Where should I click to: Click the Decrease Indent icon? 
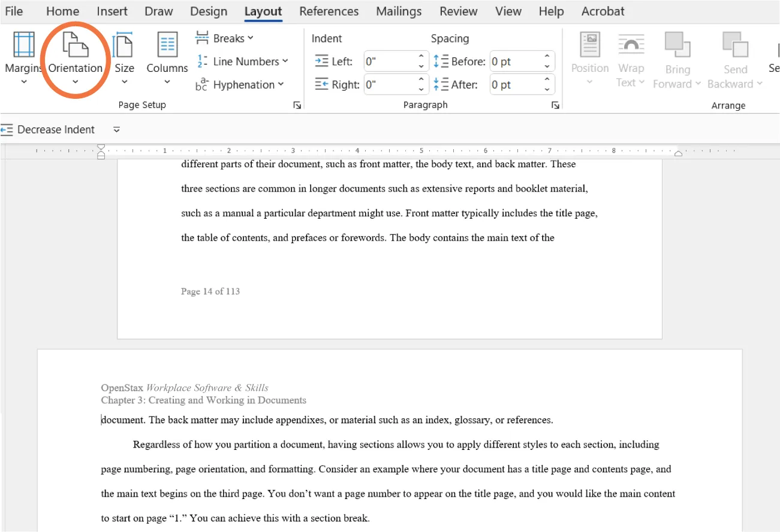tap(8, 129)
